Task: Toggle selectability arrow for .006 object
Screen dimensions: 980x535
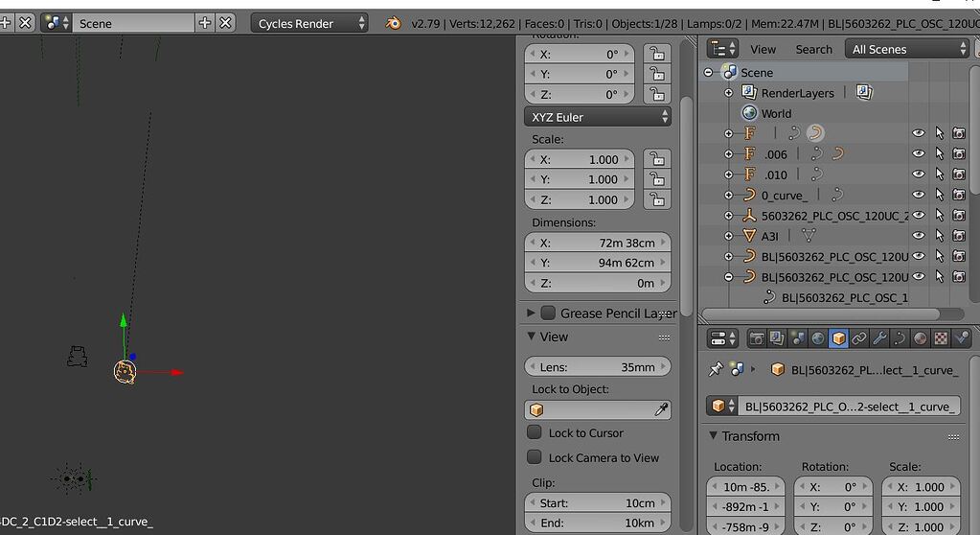Action: pos(940,153)
